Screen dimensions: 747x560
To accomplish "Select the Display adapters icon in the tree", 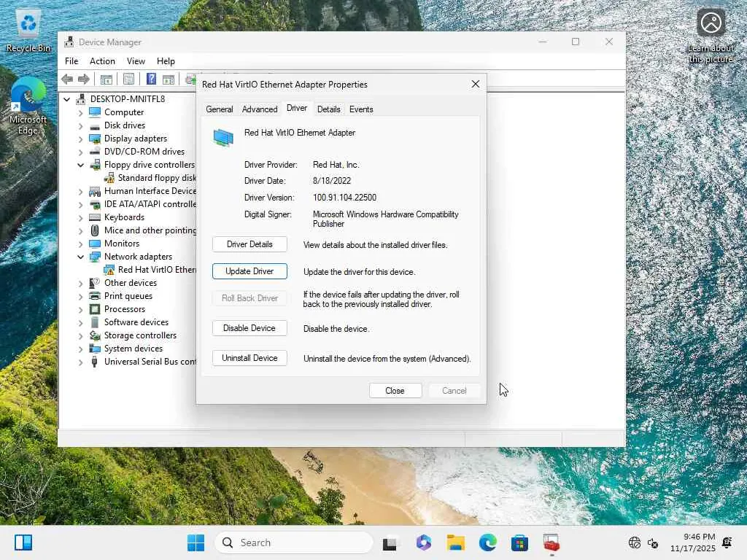I will point(96,139).
